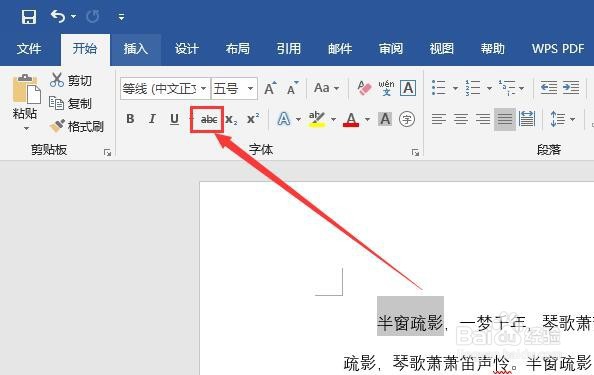Click the Redo button

click(93, 16)
